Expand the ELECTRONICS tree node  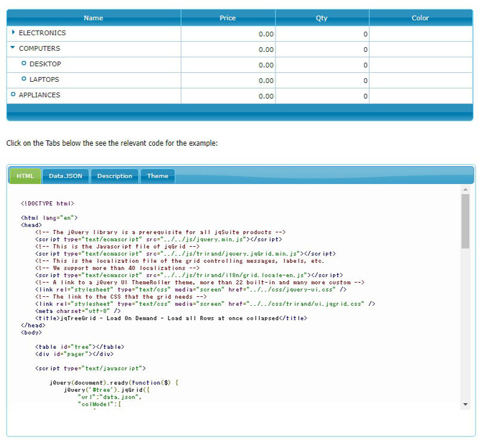pyautogui.click(x=13, y=32)
